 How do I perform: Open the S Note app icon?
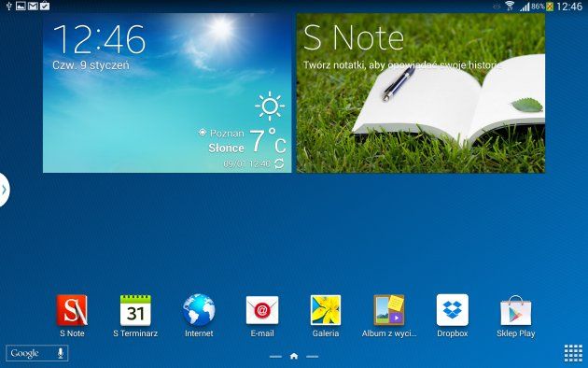tap(72, 310)
